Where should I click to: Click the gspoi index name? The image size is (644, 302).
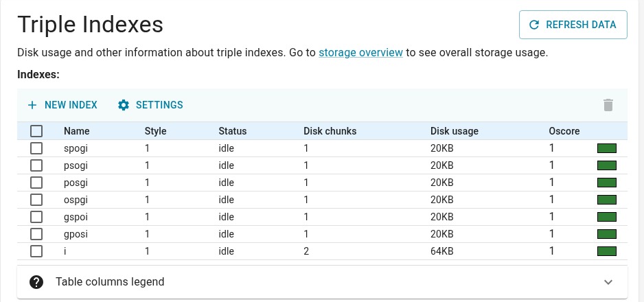[76, 217]
